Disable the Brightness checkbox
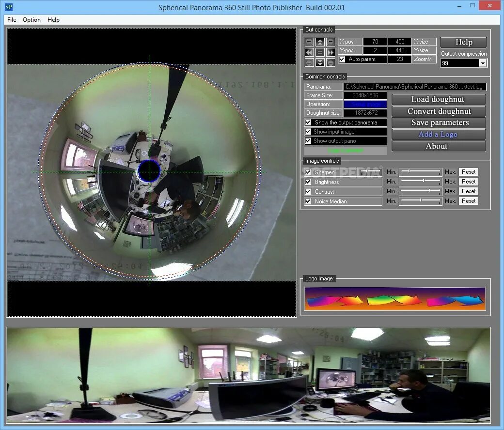This screenshot has height=430, width=504. [308, 182]
